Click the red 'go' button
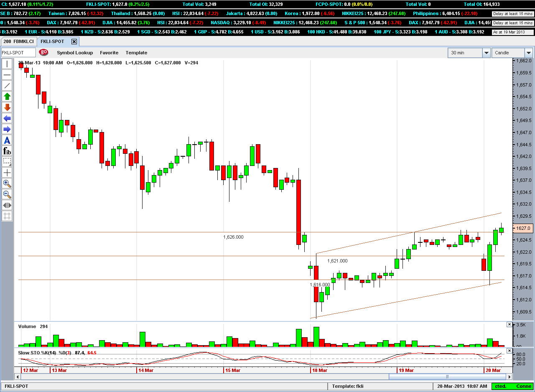The width and height of the screenshot is (535, 392). pos(43,52)
